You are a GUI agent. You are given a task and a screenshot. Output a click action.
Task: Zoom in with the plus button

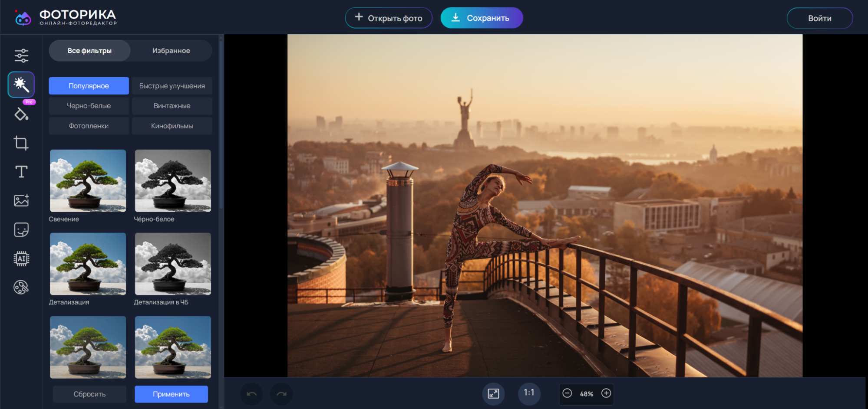point(606,393)
